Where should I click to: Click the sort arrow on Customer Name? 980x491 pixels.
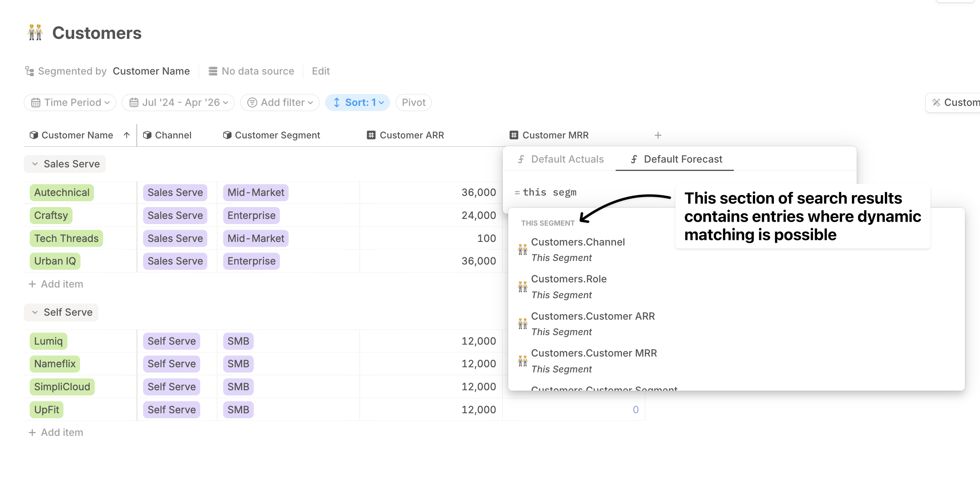[x=126, y=135]
